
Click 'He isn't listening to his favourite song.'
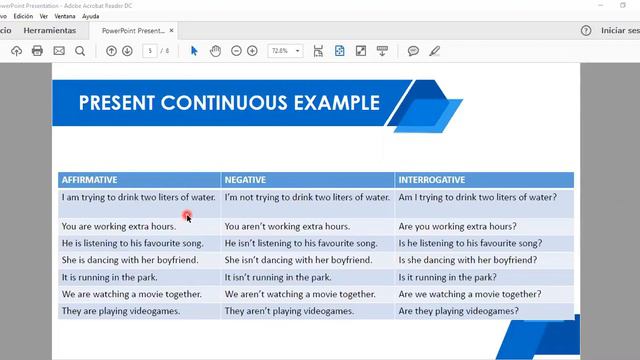pyautogui.click(x=301, y=244)
